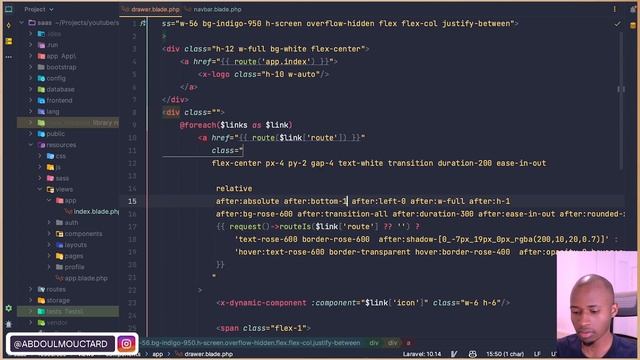Image resolution: width=640 pixels, height=360 pixels.
Task: Select the .run folder row
Action: pos(68,45)
